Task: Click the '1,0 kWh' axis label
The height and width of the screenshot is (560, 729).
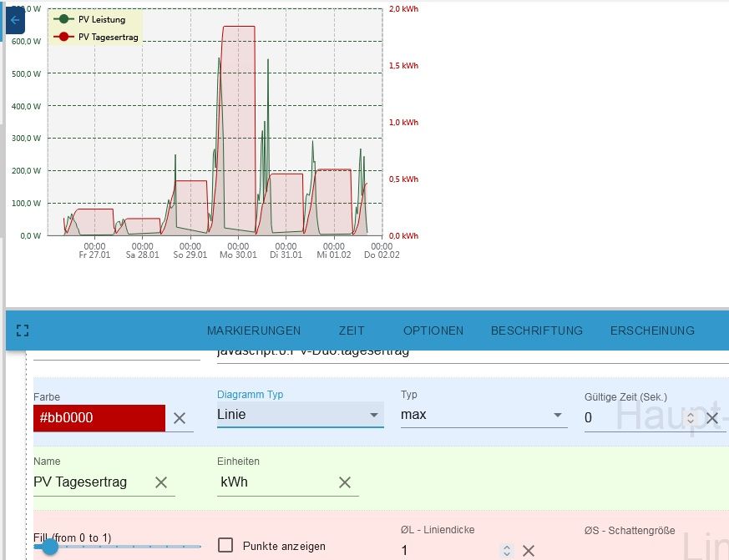Action: pos(403,122)
